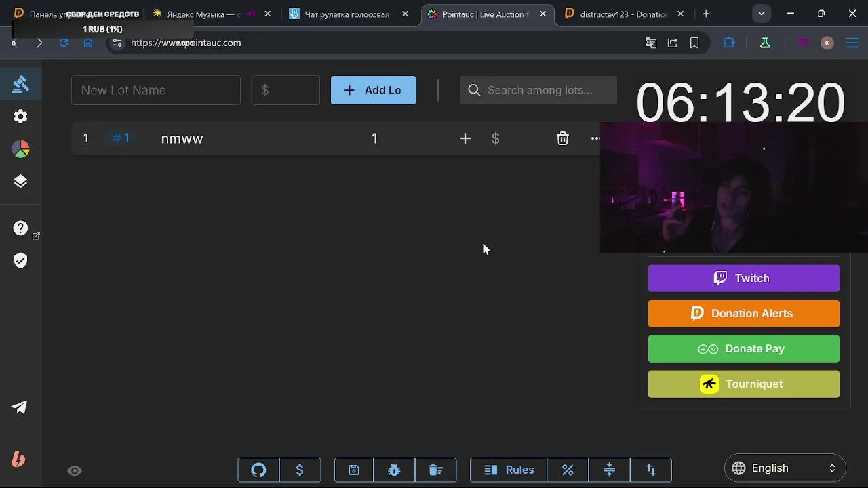This screenshot has width=868, height=488.
Task: Click the clear all lots trash button
Action: pos(435,470)
